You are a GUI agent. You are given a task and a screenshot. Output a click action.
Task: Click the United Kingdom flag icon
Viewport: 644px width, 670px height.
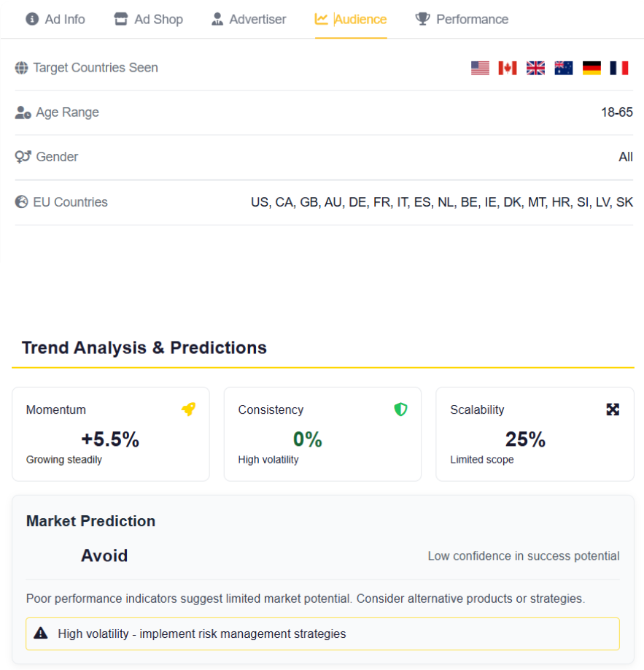click(x=535, y=68)
